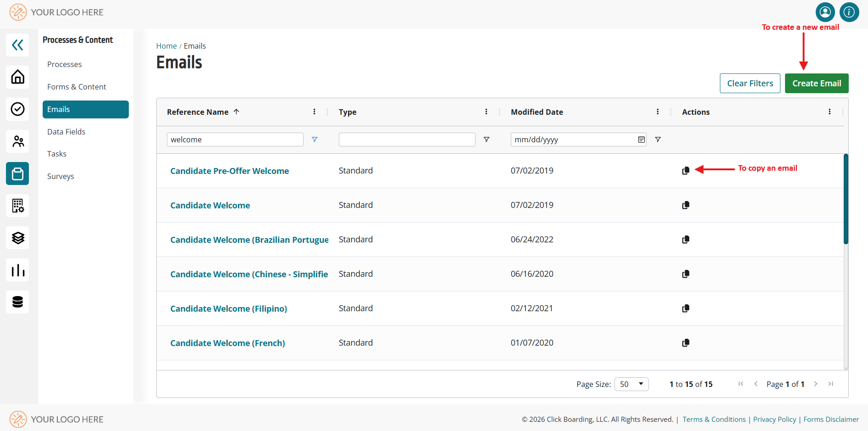The height and width of the screenshot is (431, 868).
Task: Go to the last page arrow
Action: coord(830,384)
